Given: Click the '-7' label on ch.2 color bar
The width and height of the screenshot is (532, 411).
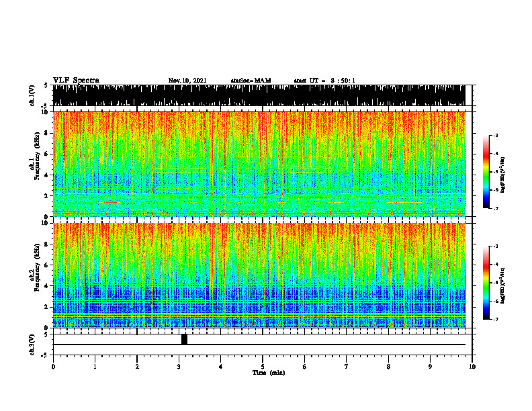Looking at the screenshot, I should click(496, 319).
